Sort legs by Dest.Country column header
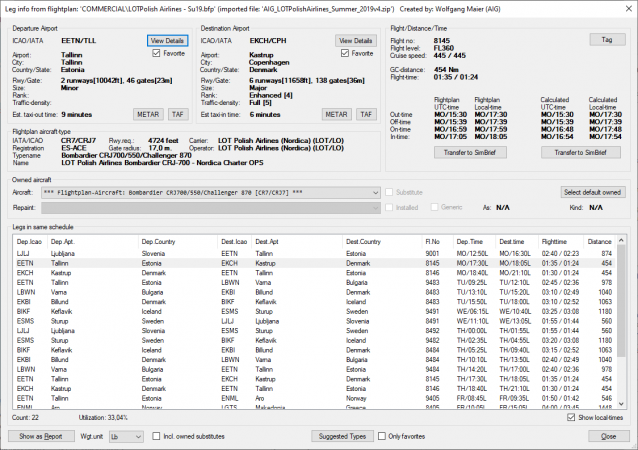The height and width of the screenshot is (450, 638). [382, 242]
